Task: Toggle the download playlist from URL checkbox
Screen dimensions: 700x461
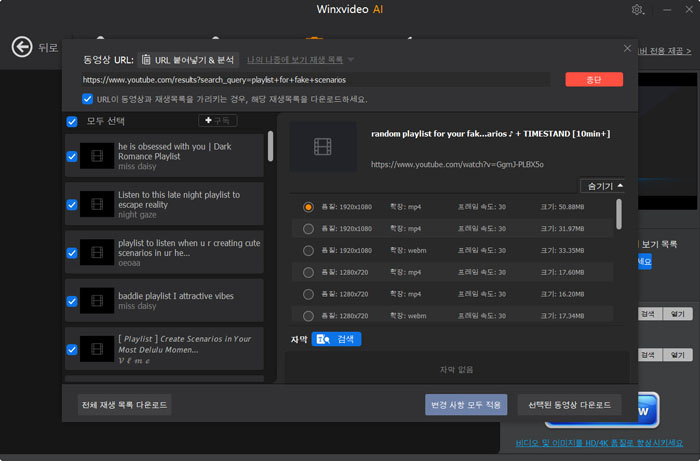Action: pyautogui.click(x=89, y=99)
